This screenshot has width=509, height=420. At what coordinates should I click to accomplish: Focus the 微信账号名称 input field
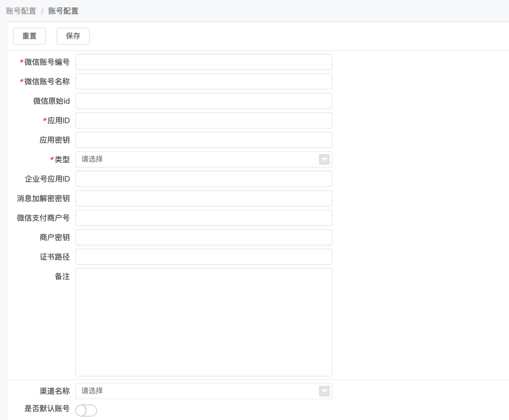pyautogui.click(x=204, y=81)
